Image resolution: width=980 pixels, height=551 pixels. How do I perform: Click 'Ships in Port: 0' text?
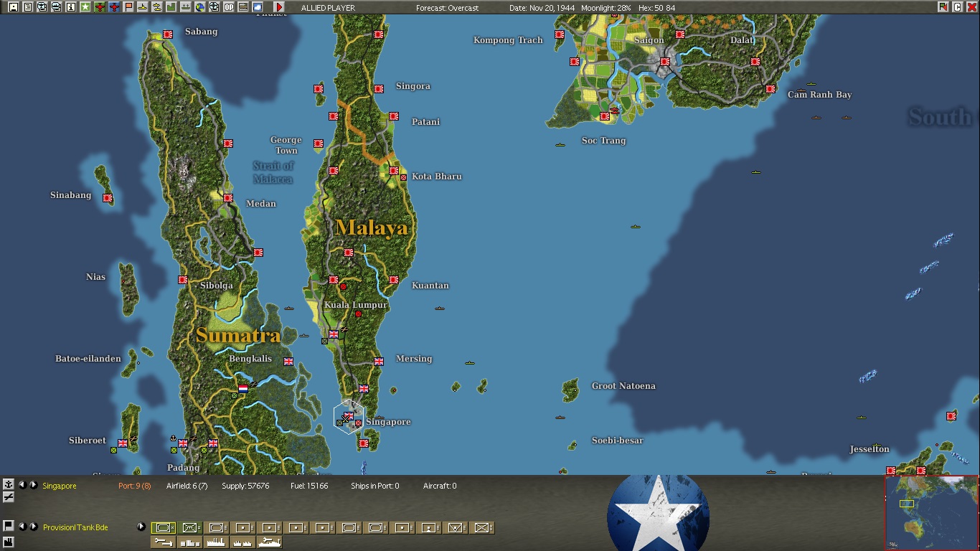coord(374,486)
